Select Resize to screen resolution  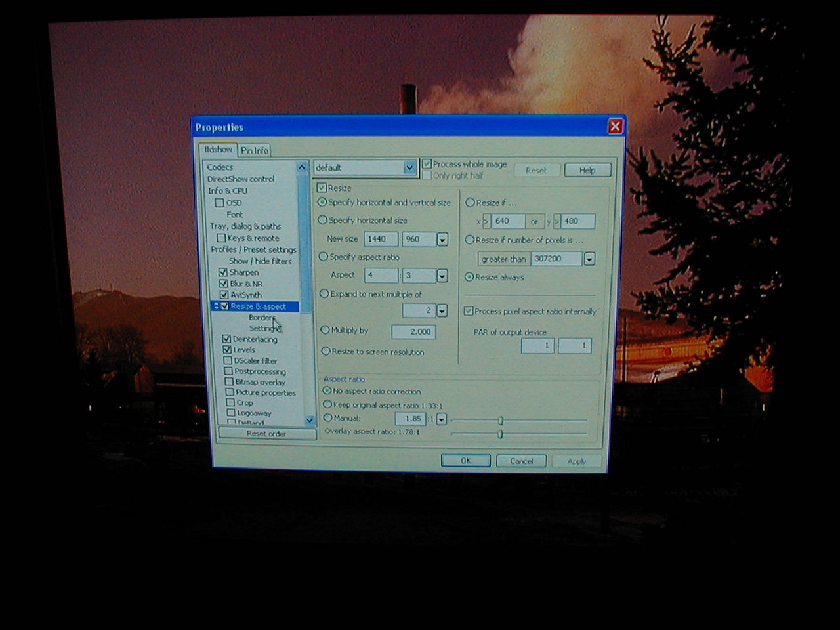pos(325,351)
